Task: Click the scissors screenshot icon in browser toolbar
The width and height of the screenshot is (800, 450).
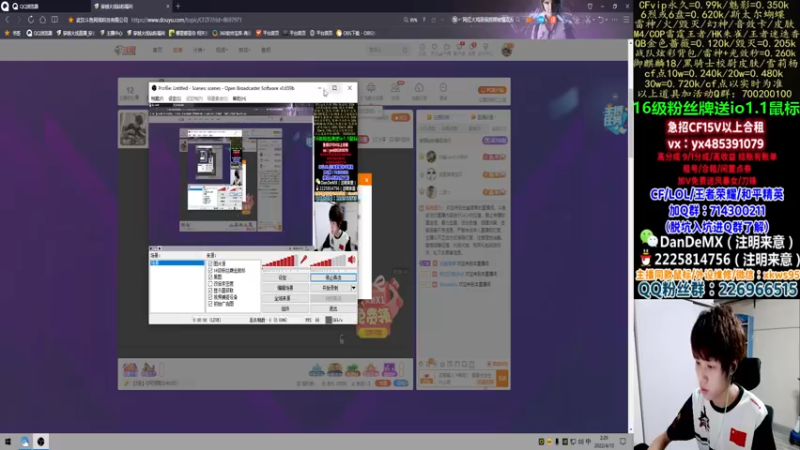Action: (588, 20)
